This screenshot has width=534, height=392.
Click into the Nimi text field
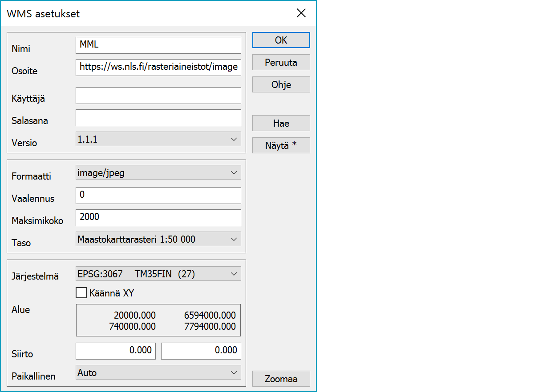pos(158,45)
